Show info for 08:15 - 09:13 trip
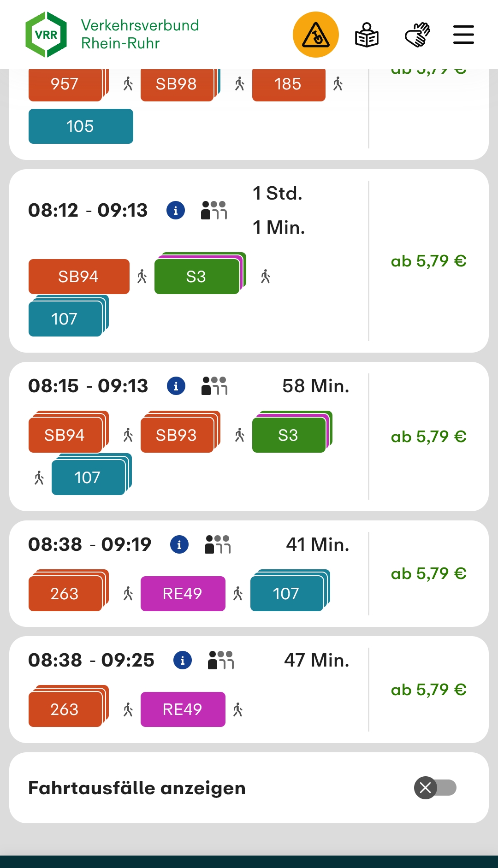Image resolution: width=498 pixels, height=868 pixels. click(x=176, y=386)
